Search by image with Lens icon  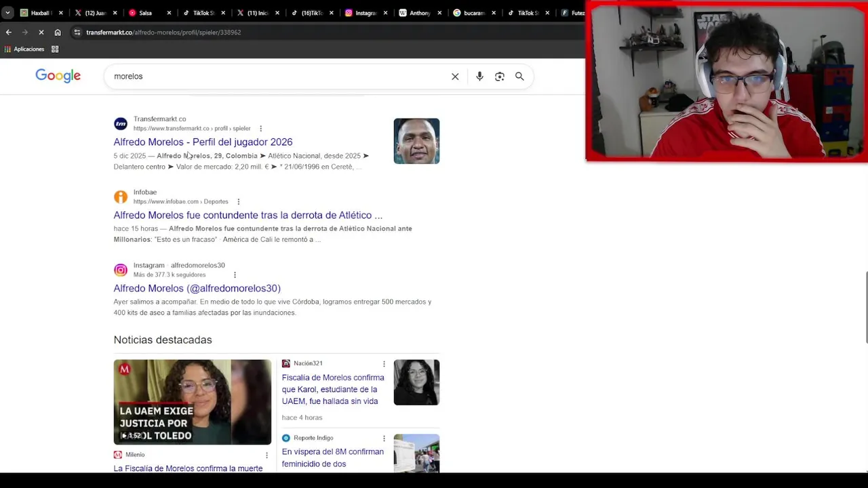(x=500, y=77)
